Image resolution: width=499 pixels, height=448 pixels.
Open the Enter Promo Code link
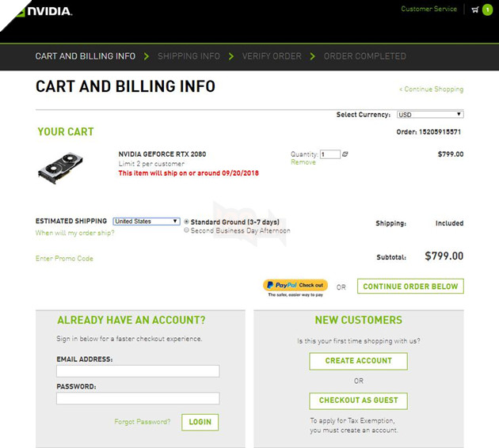[64, 259]
